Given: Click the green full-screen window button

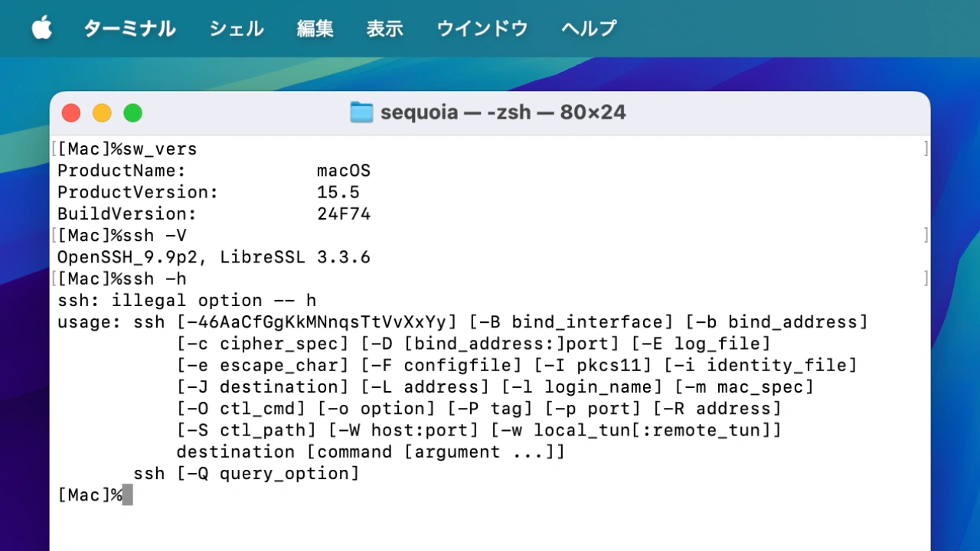Looking at the screenshot, I should pyautogui.click(x=133, y=113).
